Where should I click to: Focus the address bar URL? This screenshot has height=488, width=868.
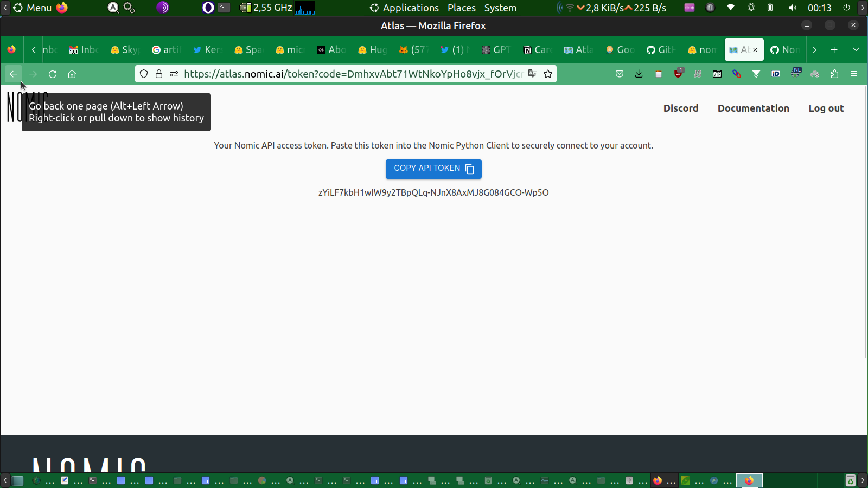click(353, 74)
